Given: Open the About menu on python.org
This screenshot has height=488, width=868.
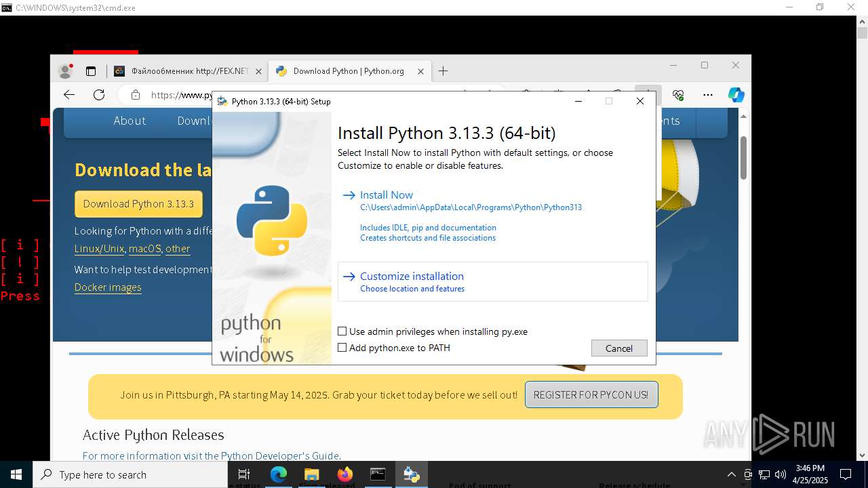Looking at the screenshot, I should [130, 121].
